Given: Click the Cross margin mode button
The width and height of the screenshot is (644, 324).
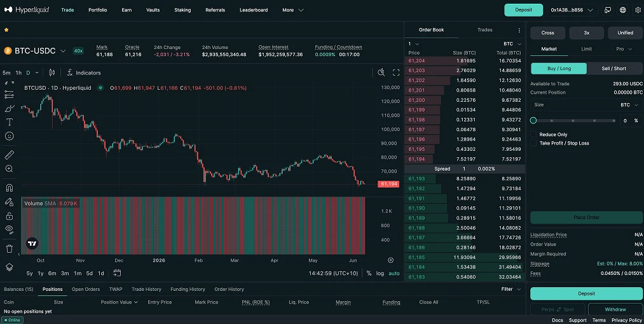Looking at the screenshot, I should (547, 33).
